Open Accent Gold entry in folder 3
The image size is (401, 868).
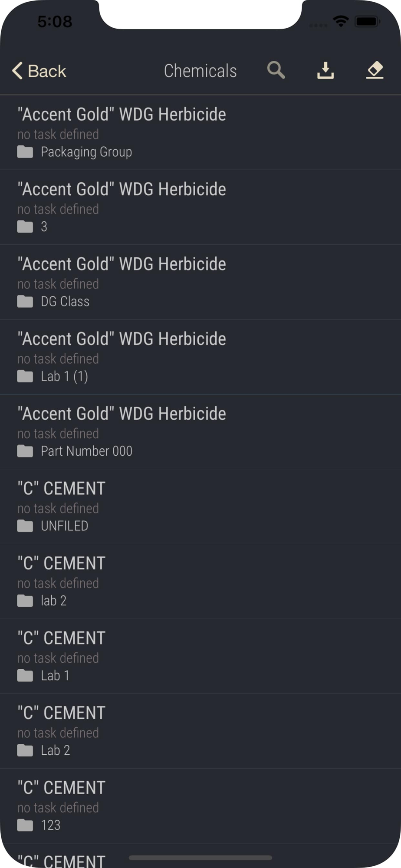(x=200, y=207)
